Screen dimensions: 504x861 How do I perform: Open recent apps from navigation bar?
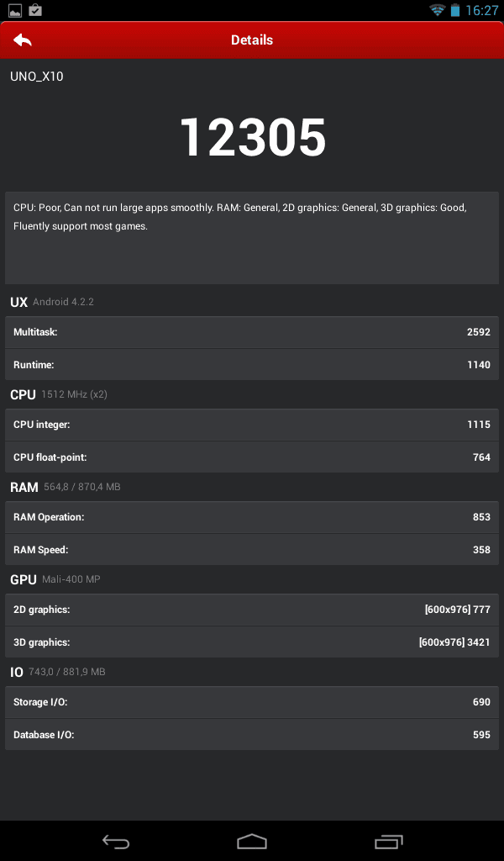click(388, 841)
